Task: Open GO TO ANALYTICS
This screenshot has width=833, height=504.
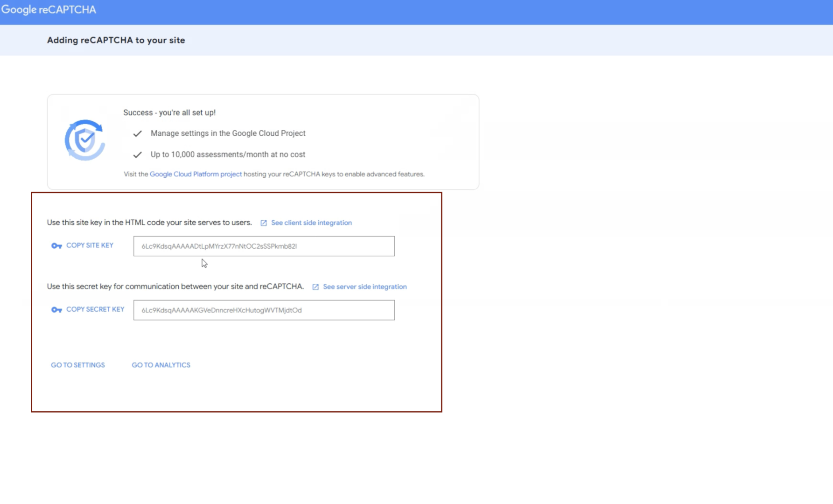Action: (161, 365)
